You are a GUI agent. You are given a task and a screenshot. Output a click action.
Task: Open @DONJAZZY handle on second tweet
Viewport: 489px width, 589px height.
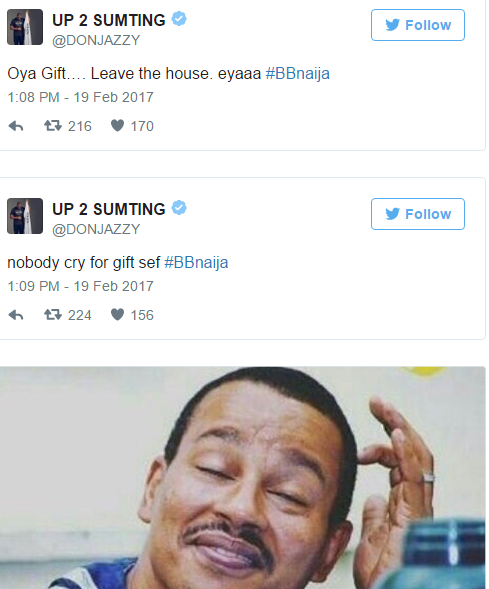(96, 229)
